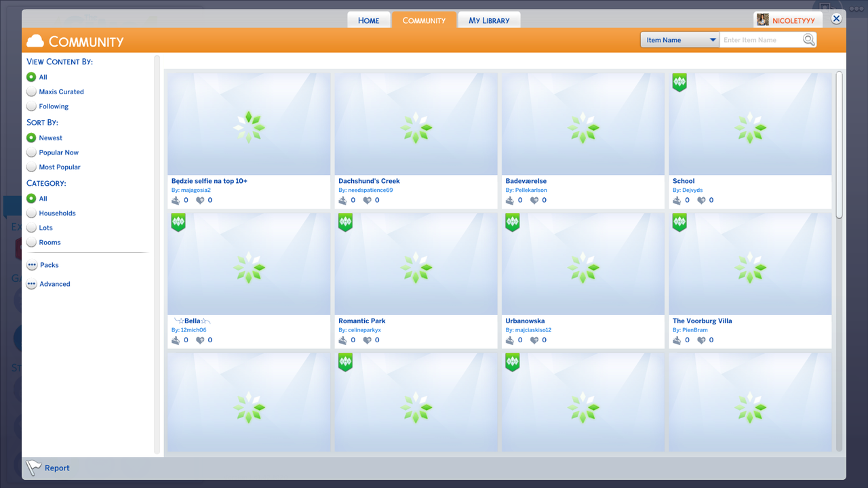The height and width of the screenshot is (488, 868).
Task: Click the pack content badge on Romantic Park
Action: (x=345, y=222)
